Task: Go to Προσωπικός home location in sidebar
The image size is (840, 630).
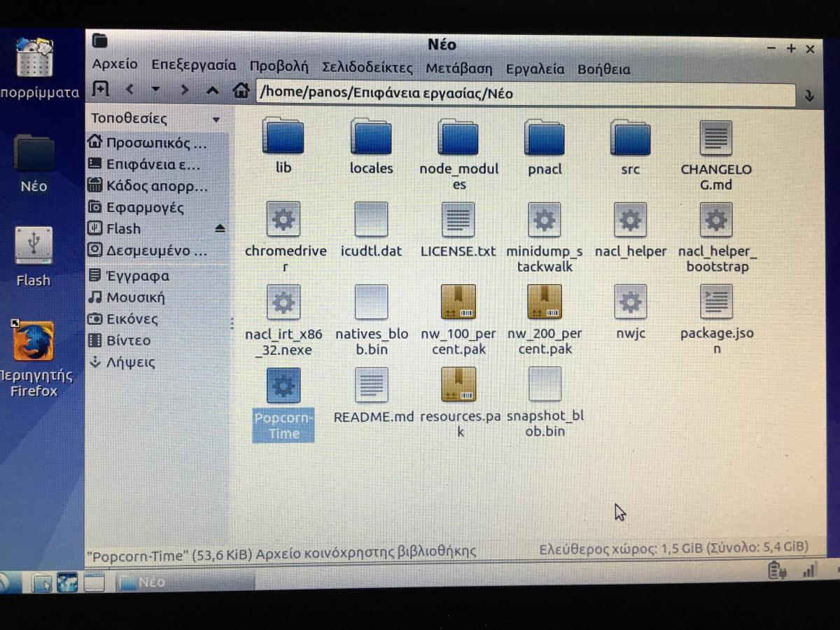Action: tap(157, 143)
